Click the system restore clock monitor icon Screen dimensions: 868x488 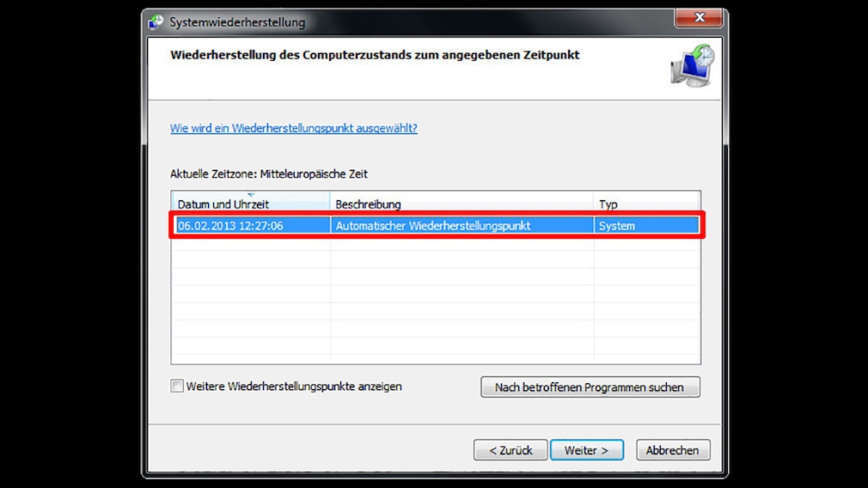pos(693,66)
